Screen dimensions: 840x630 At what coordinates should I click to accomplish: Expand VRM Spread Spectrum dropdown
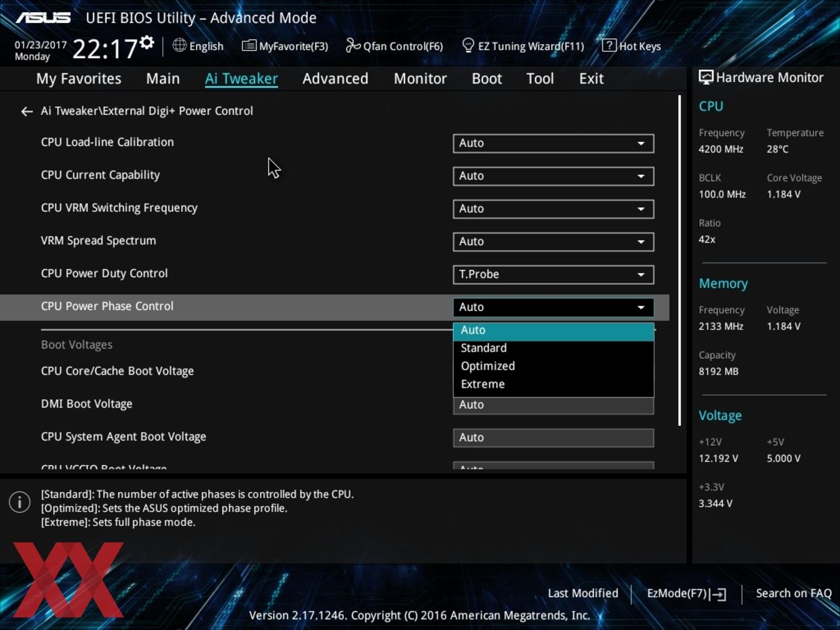[x=553, y=241]
